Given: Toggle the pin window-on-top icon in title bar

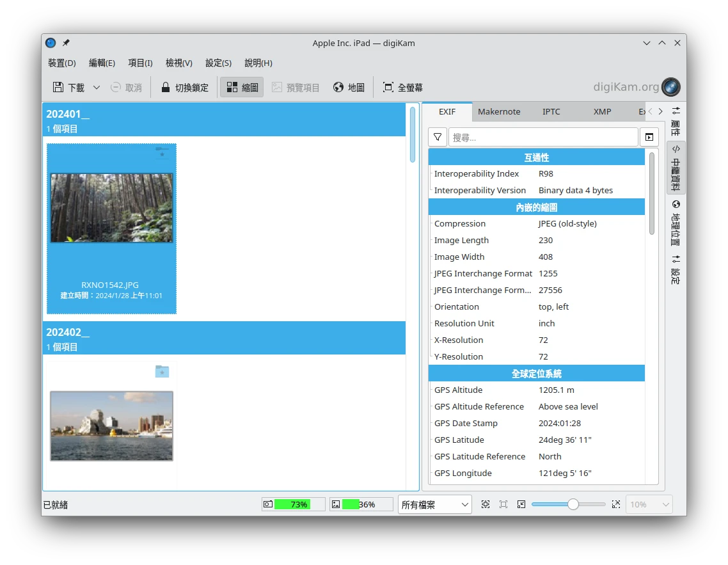Looking at the screenshot, I should [x=66, y=43].
